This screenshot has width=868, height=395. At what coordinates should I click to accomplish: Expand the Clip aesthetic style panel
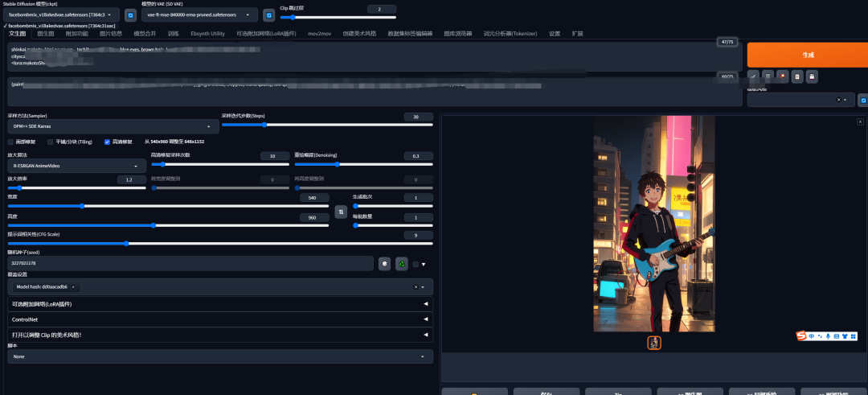[x=220, y=335]
